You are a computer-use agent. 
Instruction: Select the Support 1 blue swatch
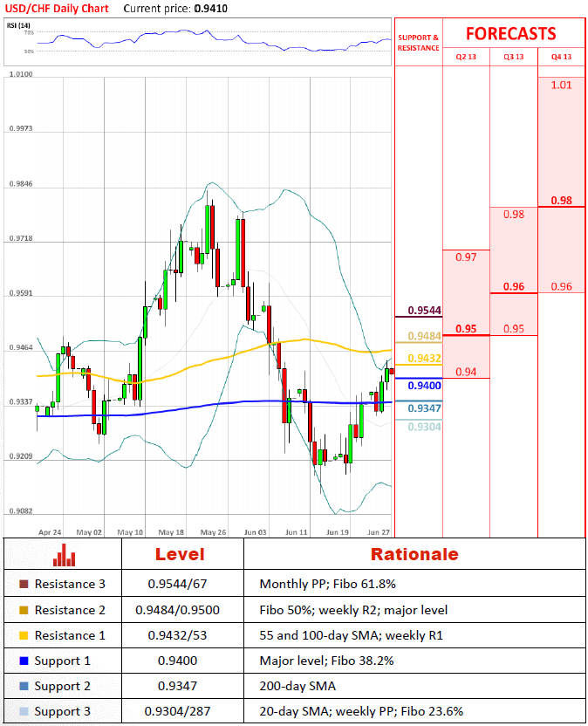[x=24, y=661]
